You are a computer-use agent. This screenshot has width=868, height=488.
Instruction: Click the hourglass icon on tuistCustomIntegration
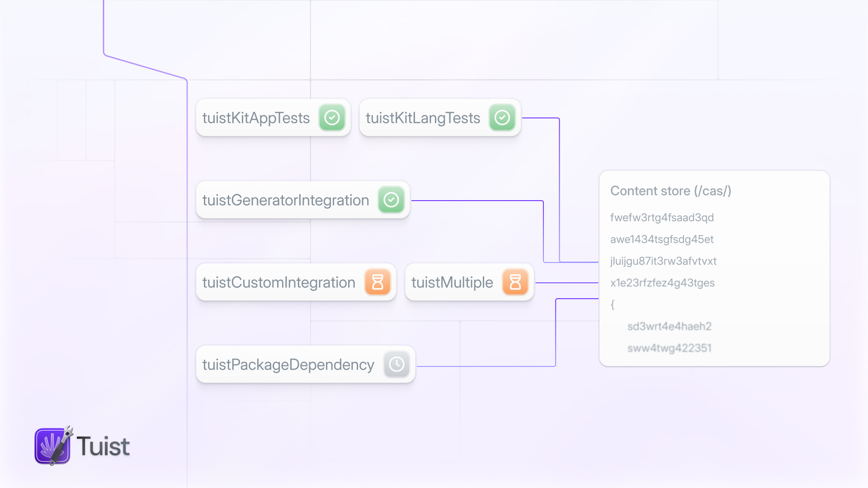[x=377, y=282]
